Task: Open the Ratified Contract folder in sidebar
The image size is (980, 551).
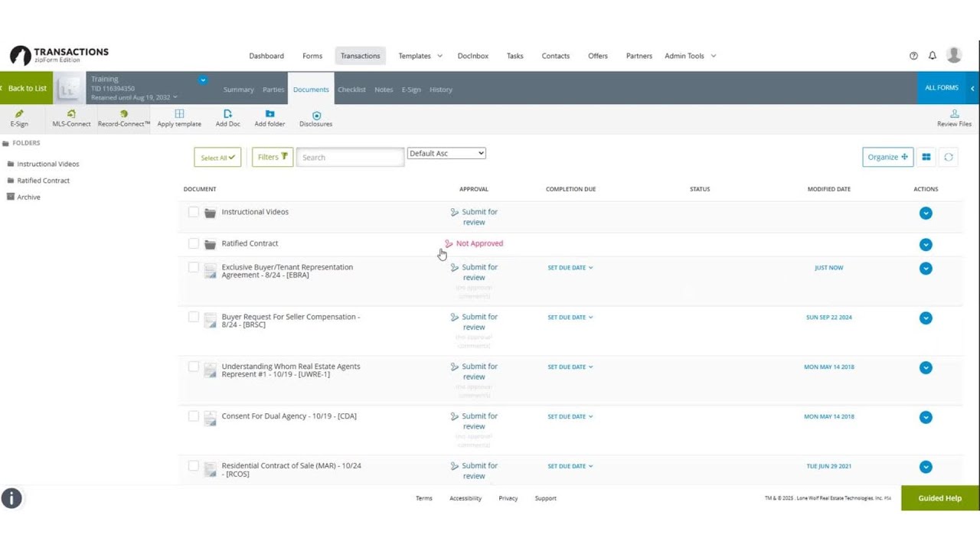Action: coord(38,181)
